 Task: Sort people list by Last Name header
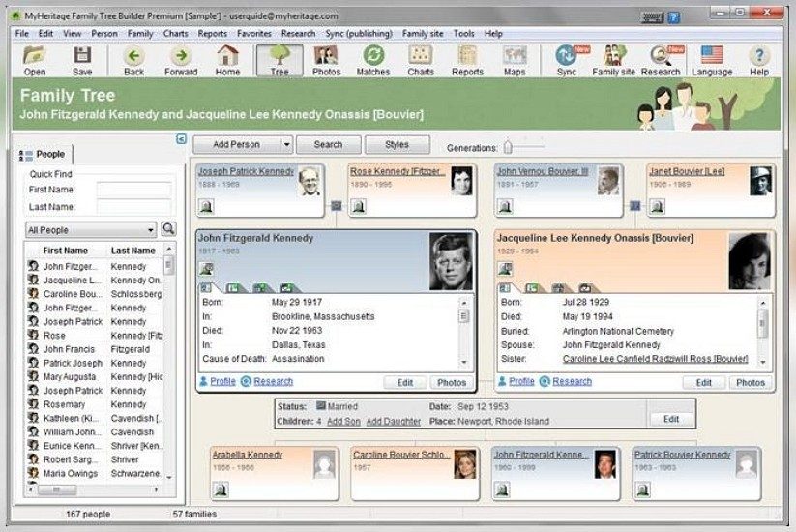point(133,251)
